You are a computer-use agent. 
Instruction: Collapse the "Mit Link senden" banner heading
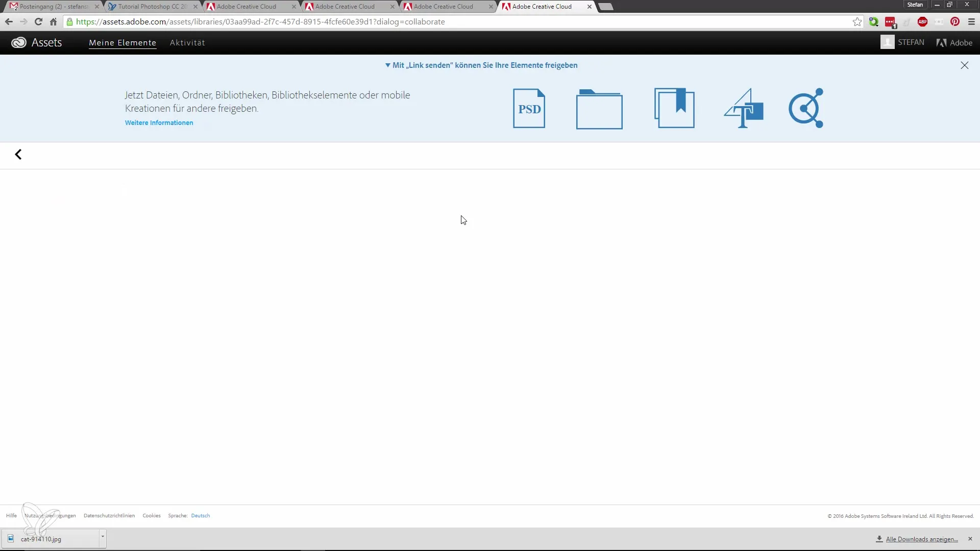coord(481,65)
